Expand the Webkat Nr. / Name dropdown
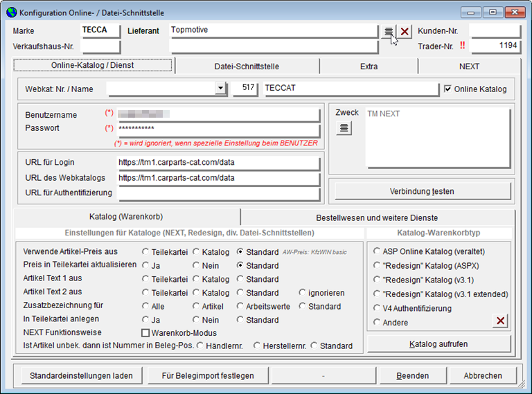Viewport: 532px width, 394px height. pyautogui.click(x=220, y=88)
